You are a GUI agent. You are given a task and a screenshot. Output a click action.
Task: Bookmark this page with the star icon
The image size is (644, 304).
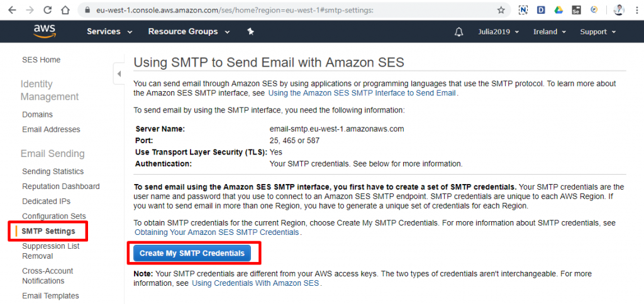[x=501, y=10]
